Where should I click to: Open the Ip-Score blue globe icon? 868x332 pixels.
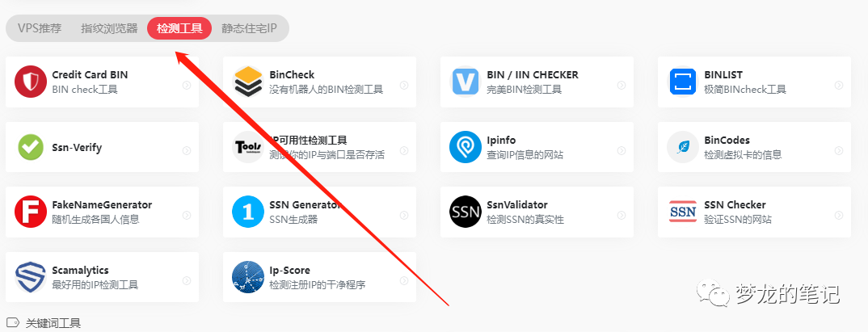click(248, 277)
